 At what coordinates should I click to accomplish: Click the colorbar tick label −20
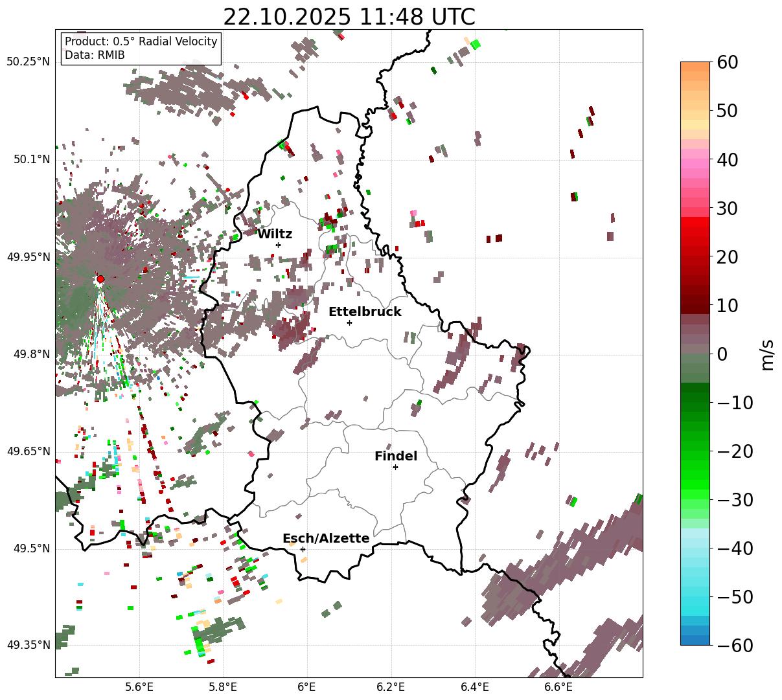click(734, 451)
